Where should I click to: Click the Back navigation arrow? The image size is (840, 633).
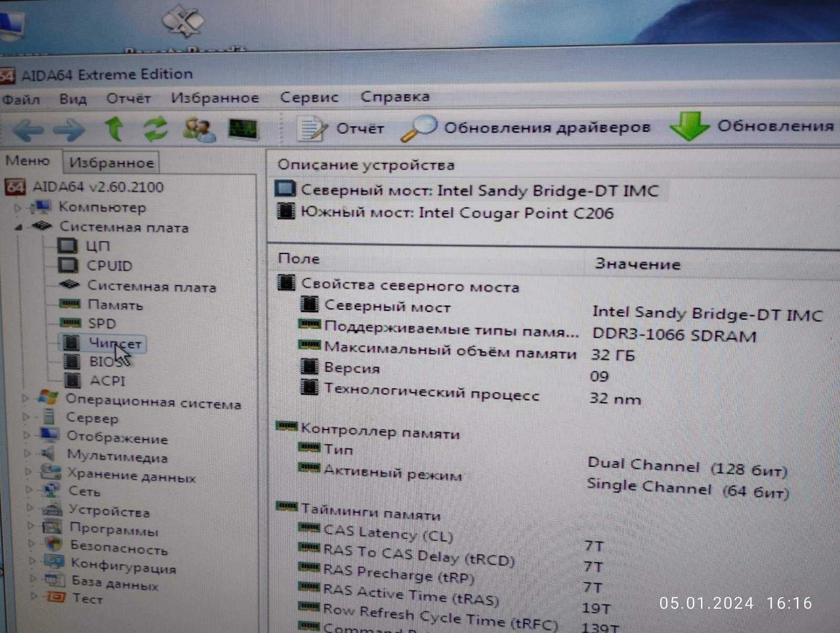(28, 130)
